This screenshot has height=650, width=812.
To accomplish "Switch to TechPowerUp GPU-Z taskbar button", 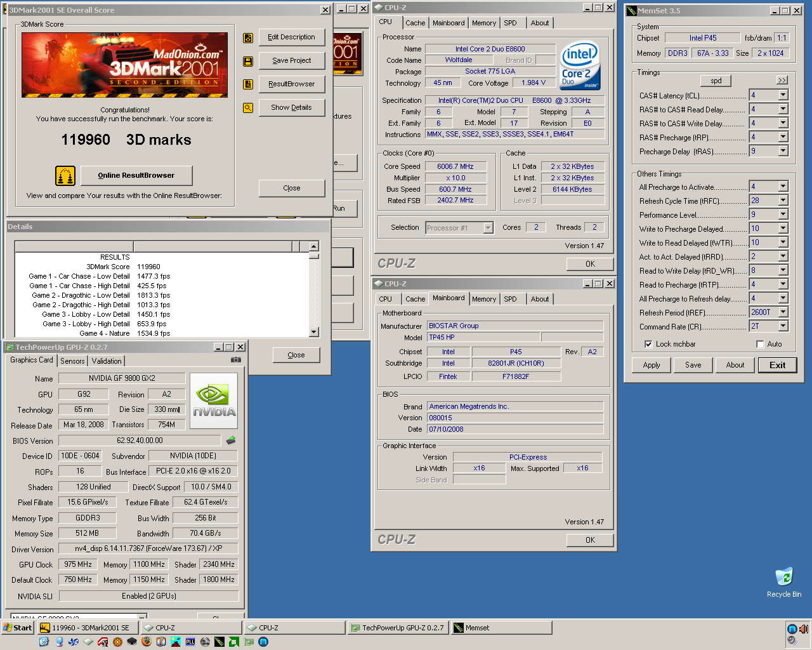I will click(397, 628).
